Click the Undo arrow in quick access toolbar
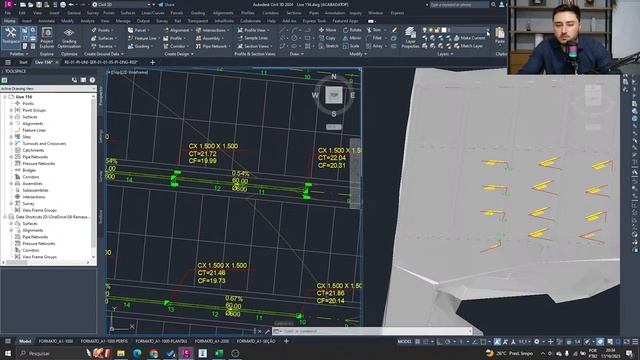The height and width of the screenshot is (360, 640). pos(71,4)
